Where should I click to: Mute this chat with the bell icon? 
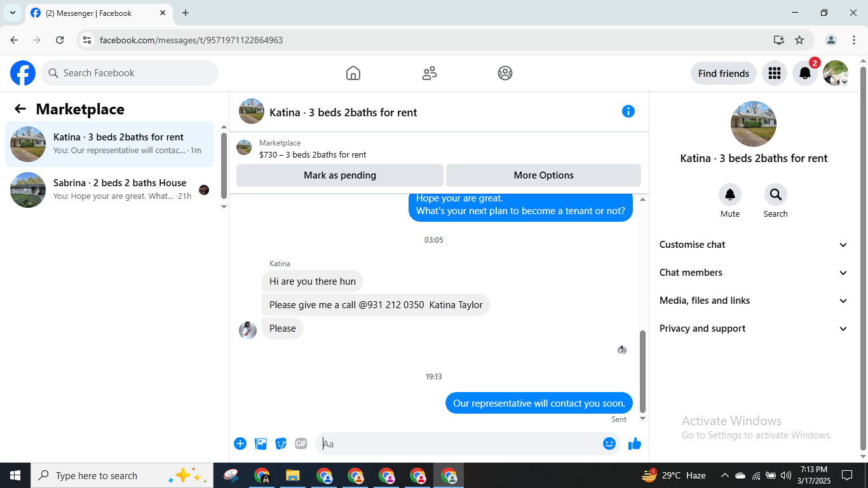coord(730,194)
